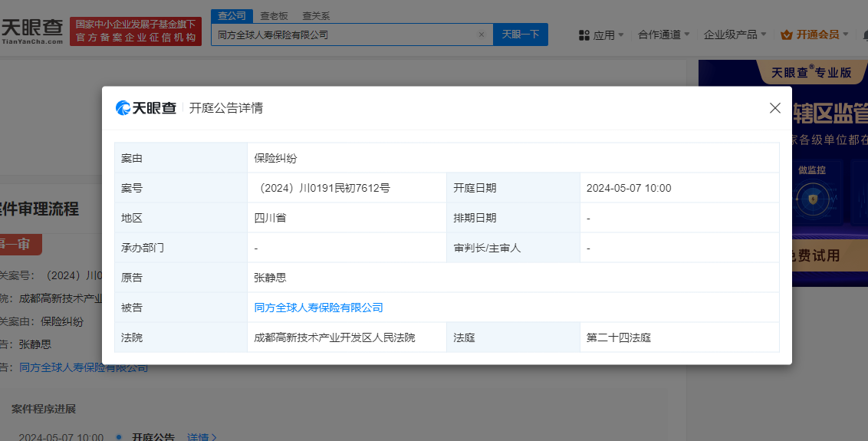868x441 pixels.
Task: Click the plaintiff name 张静思 in the dialog
Action: [270, 278]
